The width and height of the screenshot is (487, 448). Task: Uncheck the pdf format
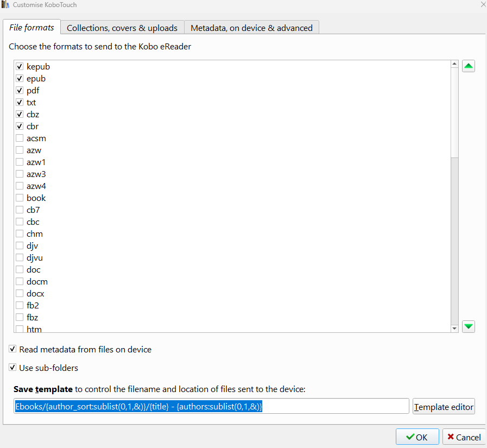coord(20,90)
